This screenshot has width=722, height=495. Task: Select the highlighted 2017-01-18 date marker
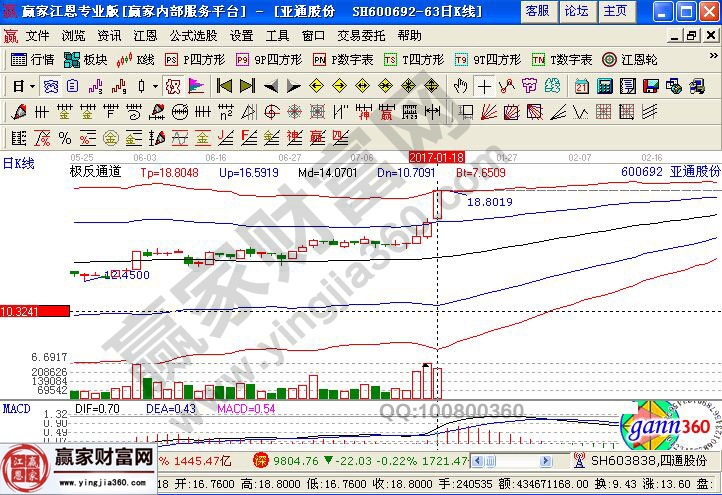coord(437,157)
